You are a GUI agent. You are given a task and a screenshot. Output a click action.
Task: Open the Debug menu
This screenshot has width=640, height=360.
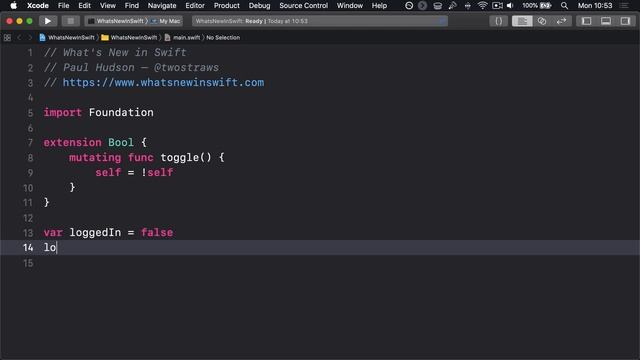259,5
